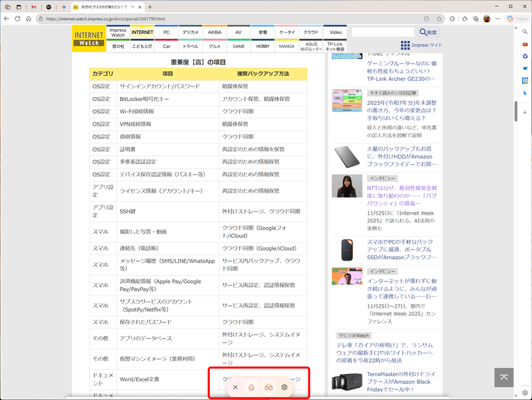Click the silver external HDD thumbnail
Image resolution: width=532 pixels, height=400 pixels.
347,157
